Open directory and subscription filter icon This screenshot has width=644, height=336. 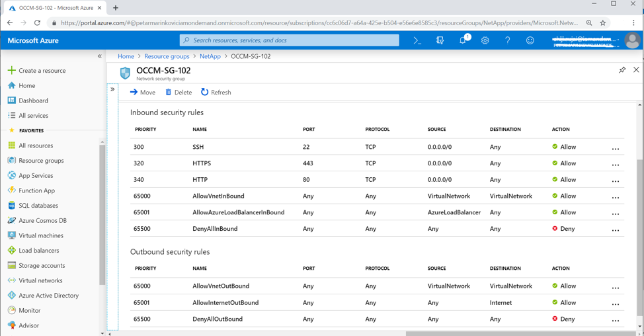440,40
